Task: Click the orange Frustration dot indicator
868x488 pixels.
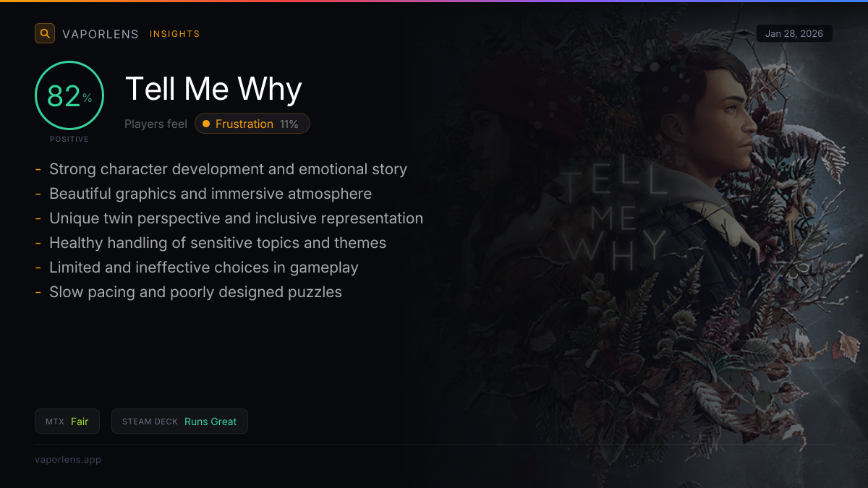Action: 206,124
